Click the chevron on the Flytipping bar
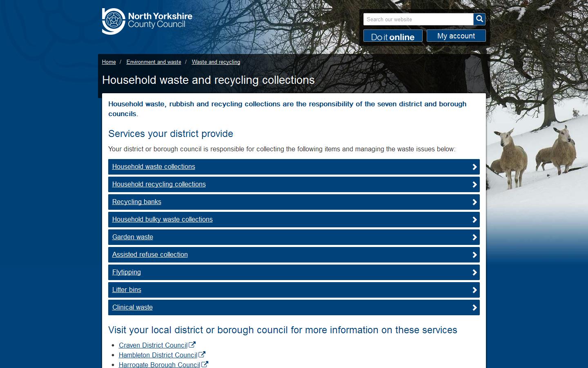 (474, 272)
